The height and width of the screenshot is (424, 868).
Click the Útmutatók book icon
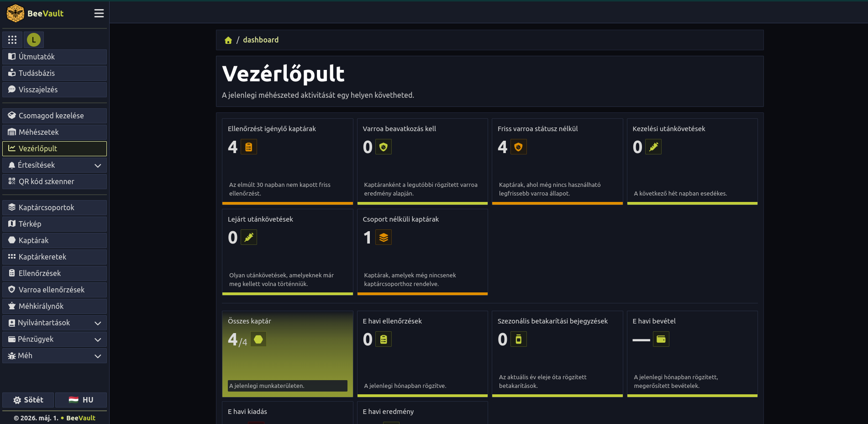pos(12,57)
